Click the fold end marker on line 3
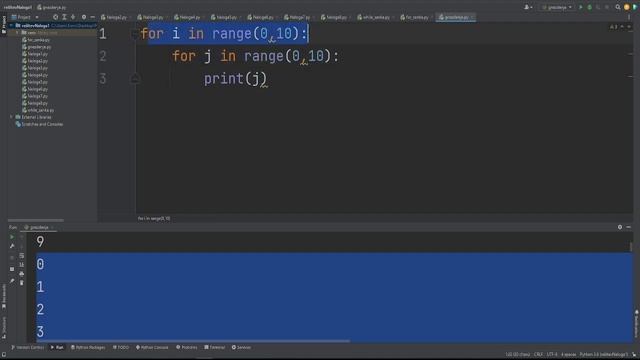Screen dimensions: 640x360 (x=135, y=78)
